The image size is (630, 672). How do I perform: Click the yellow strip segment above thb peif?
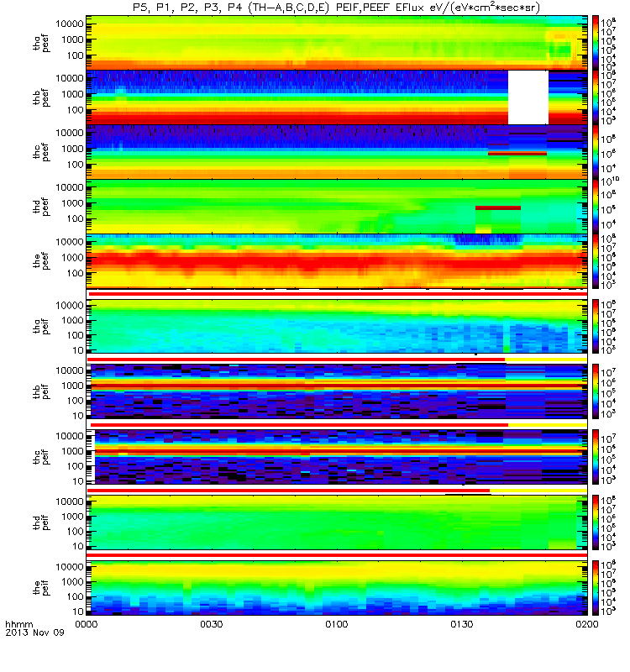(546, 360)
